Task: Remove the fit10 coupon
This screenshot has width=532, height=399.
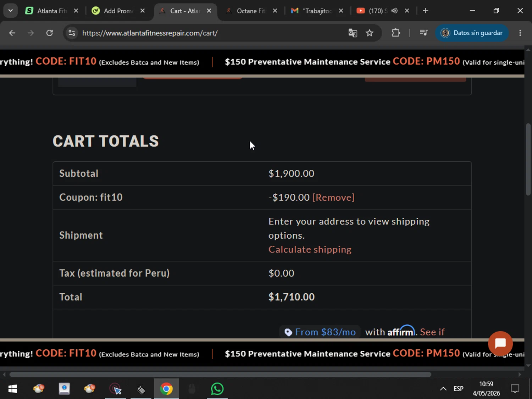Action: tap(333, 197)
